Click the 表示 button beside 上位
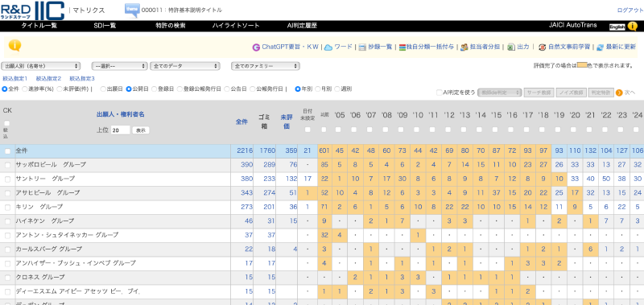644x305 pixels. coord(141,130)
